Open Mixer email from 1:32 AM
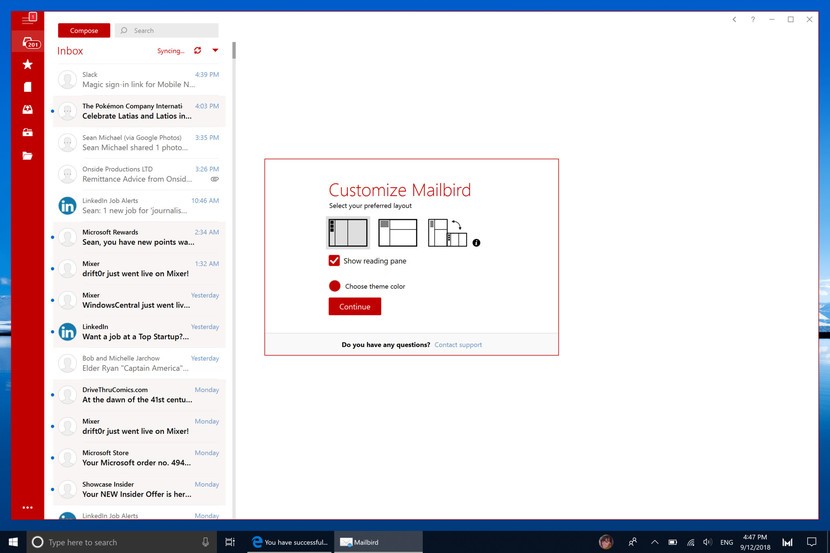 (139, 269)
